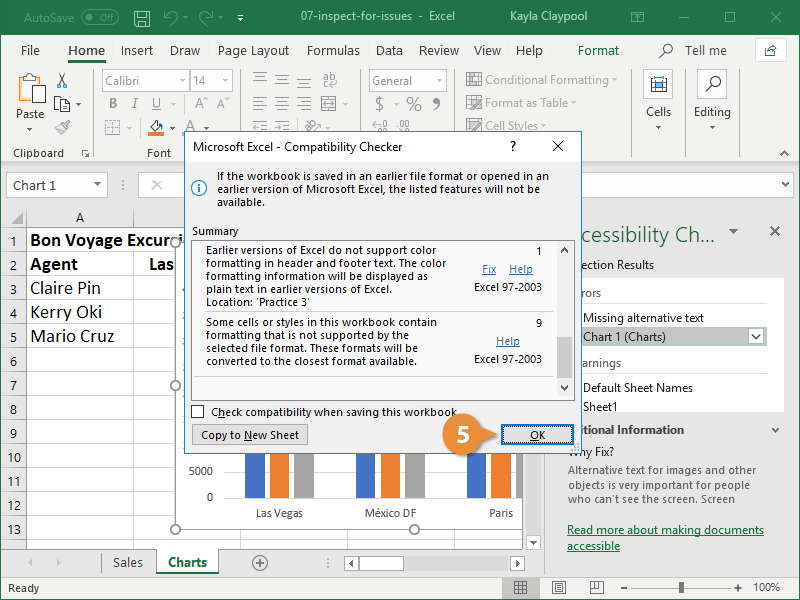Click the Cut scissors icon

tap(62, 81)
